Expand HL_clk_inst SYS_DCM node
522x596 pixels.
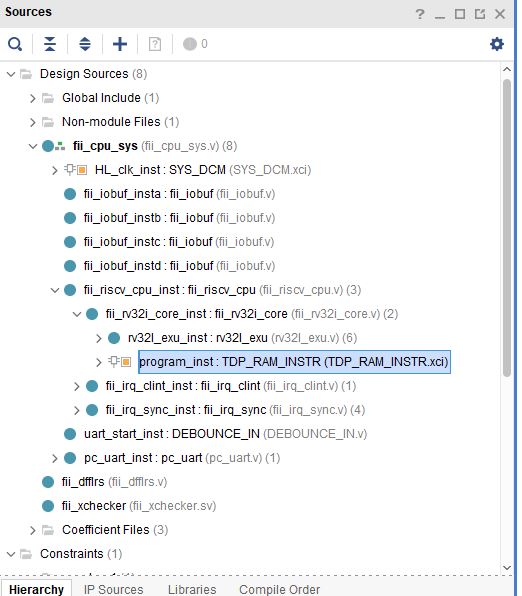coord(55,170)
